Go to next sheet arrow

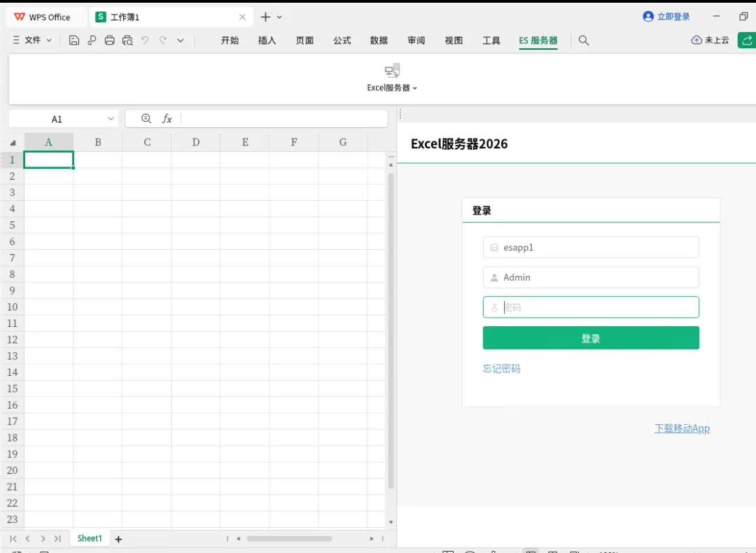pyautogui.click(x=43, y=538)
